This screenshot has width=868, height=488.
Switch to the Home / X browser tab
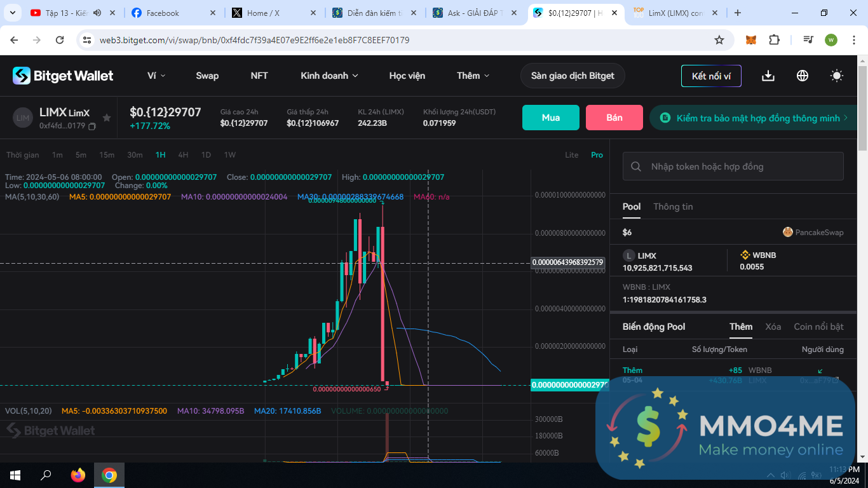[273, 13]
